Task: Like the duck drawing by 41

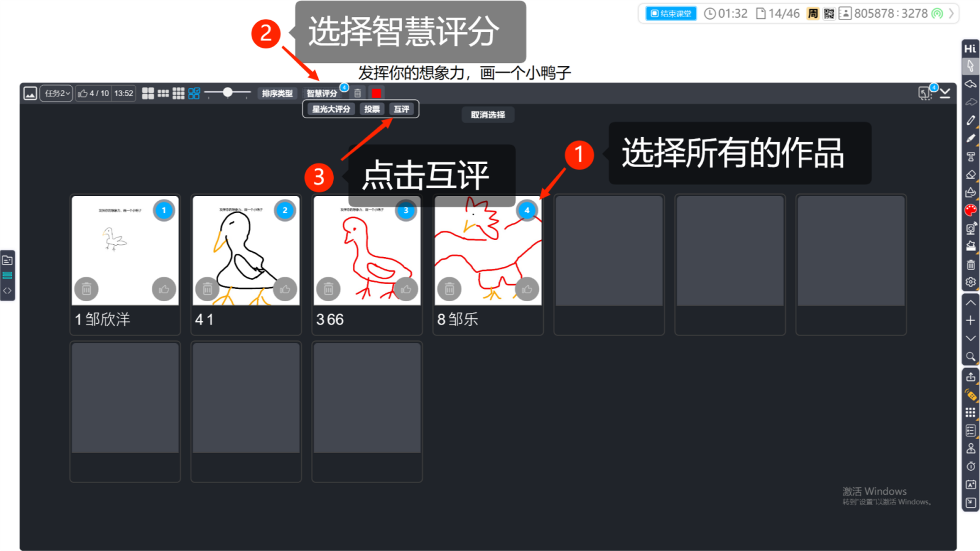Action: [x=285, y=289]
